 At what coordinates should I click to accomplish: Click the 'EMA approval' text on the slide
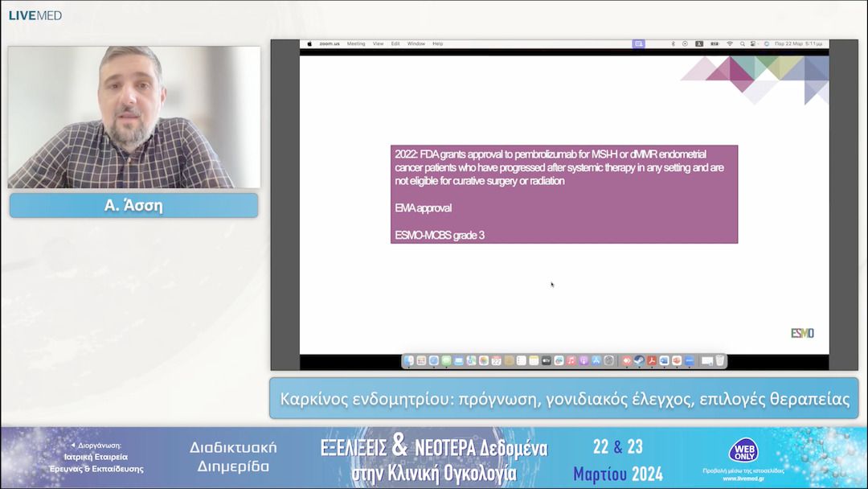[x=423, y=208]
